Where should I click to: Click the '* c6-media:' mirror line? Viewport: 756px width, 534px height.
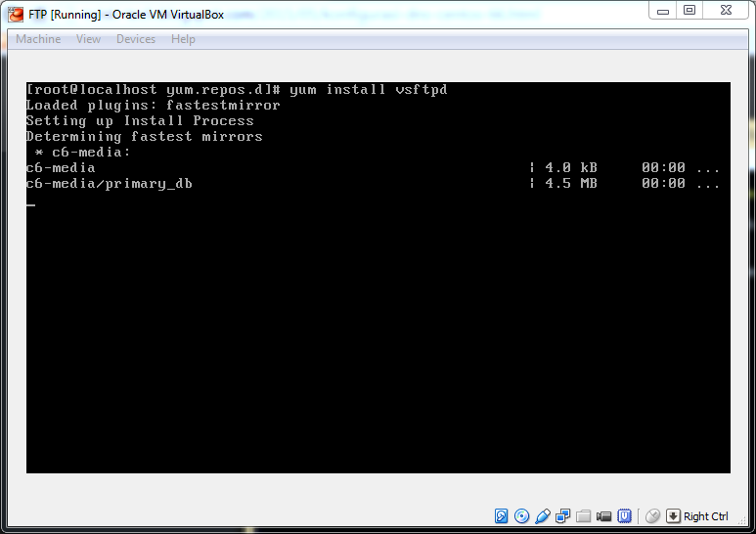82,152
